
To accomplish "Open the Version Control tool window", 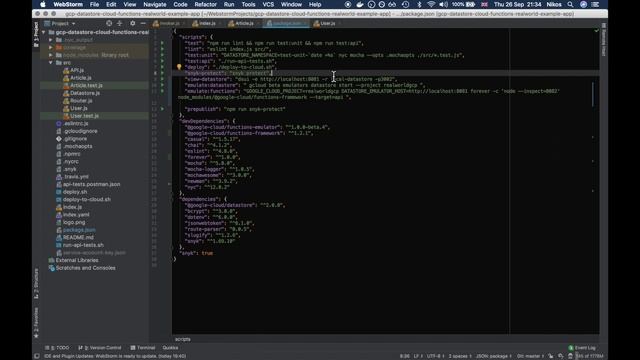I will (x=100, y=348).
